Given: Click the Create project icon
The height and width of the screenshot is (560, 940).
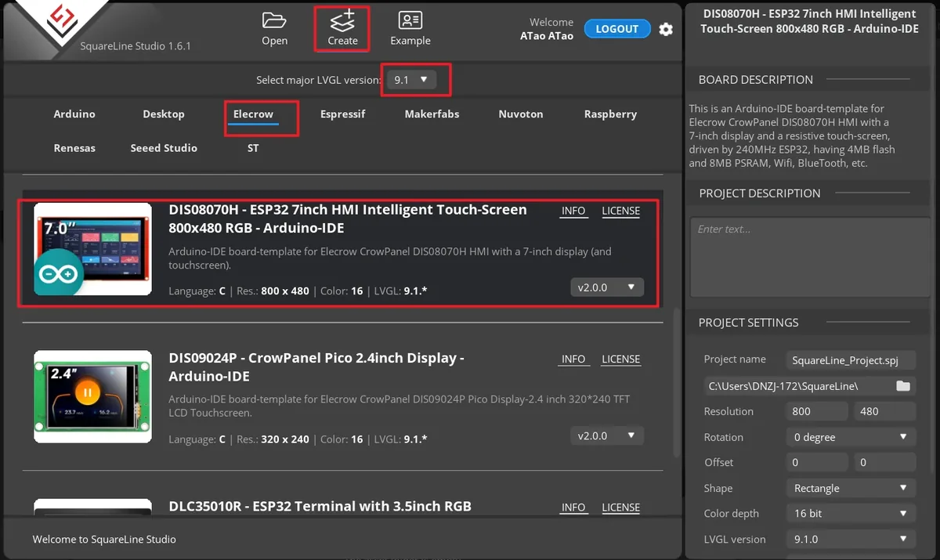Looking at the screenshot, I should (342, 20).
